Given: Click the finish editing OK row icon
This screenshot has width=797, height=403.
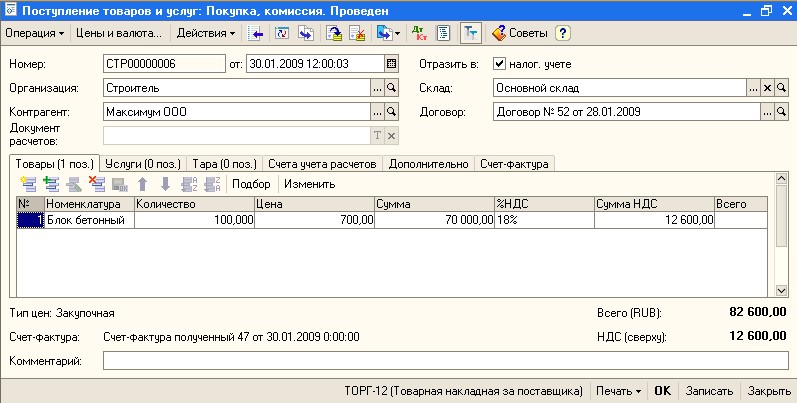Looking at the screenshot, I should 119,184.
